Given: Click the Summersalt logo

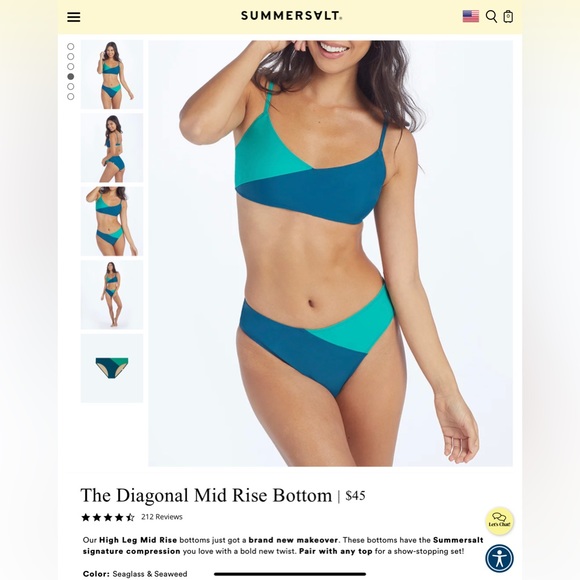Looking at the screenshot, I should click(x=291, y=16).
